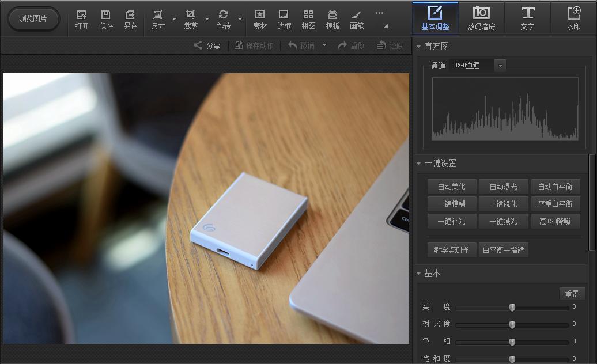Click the Save As (另存) icon

tap(130, 19)
